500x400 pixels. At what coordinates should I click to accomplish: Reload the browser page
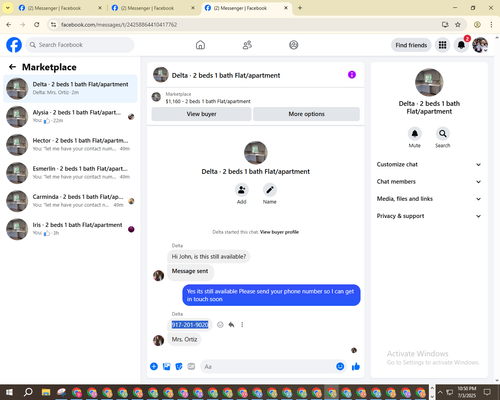(37, 25)
